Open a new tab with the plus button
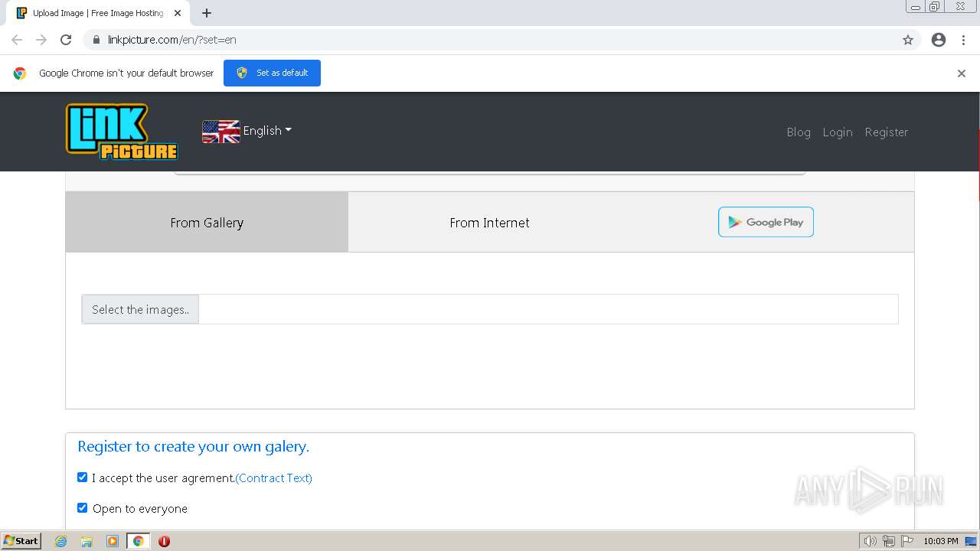980x551 pixels. 207,13
